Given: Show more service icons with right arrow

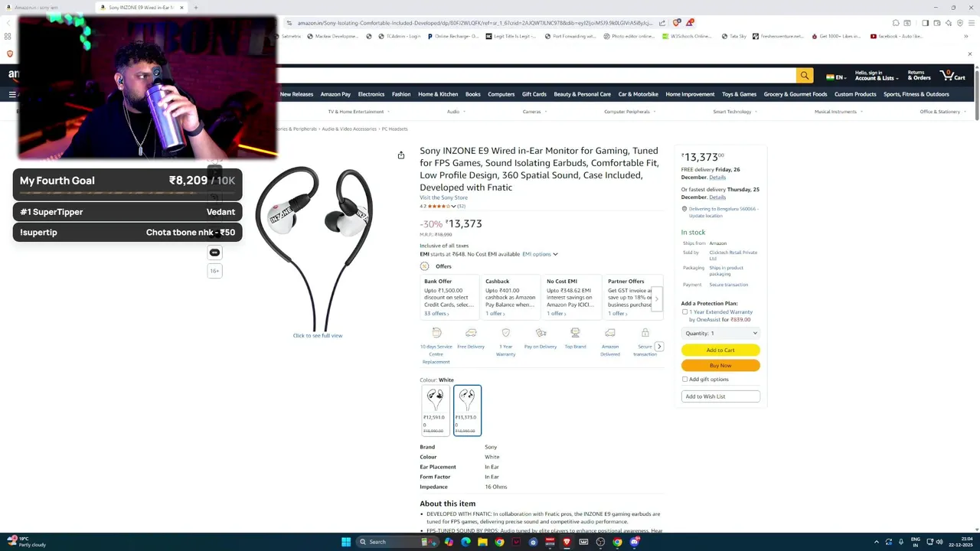Looking at the screenshot, I should 658,347.
